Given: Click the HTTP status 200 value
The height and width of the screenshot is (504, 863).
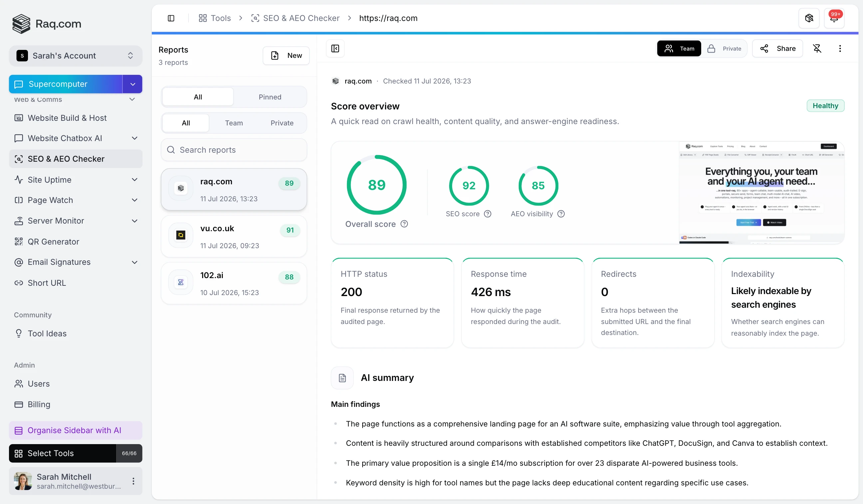Looking at the screenshot, I should coord(351,292).
